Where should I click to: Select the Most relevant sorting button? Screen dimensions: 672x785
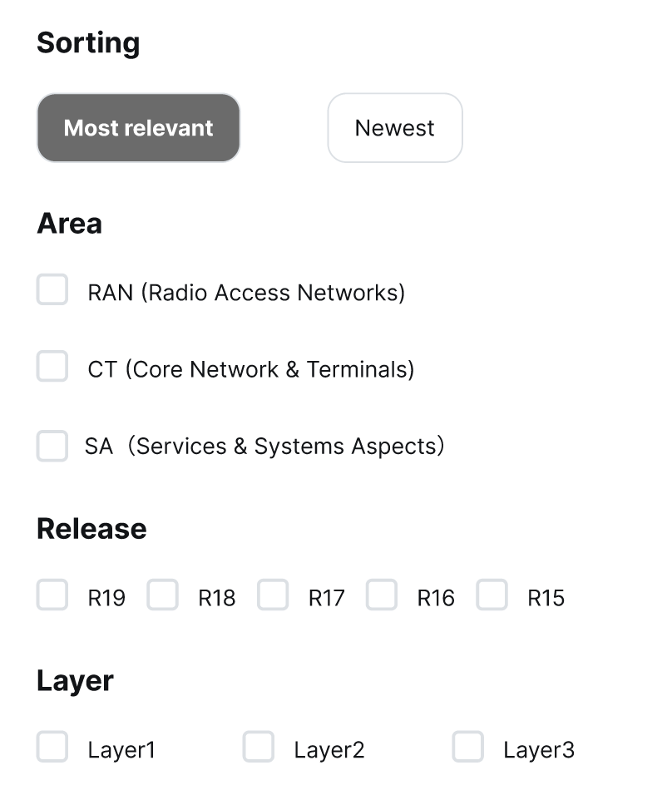tap(138, 128)
